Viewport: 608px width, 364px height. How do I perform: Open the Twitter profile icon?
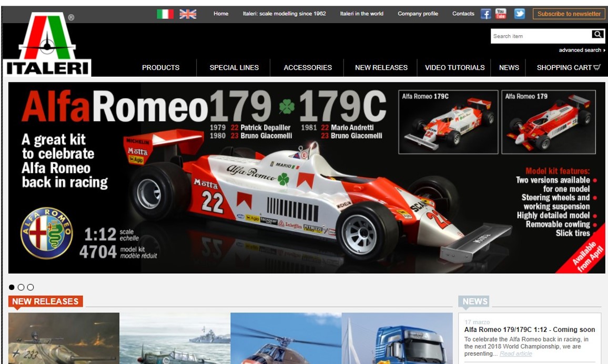point(520,14)
